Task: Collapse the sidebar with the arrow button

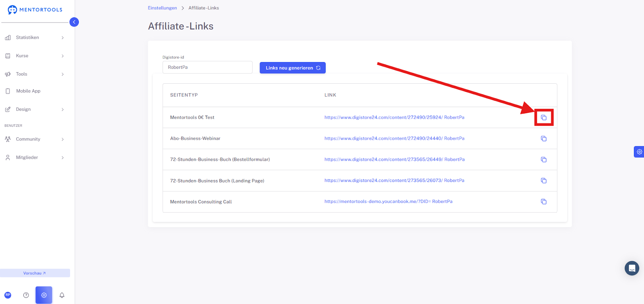Action: click(74, 22)
